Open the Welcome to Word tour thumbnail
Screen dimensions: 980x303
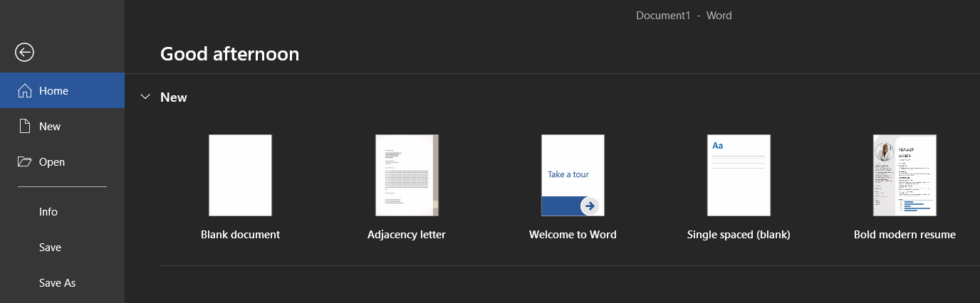573,175
